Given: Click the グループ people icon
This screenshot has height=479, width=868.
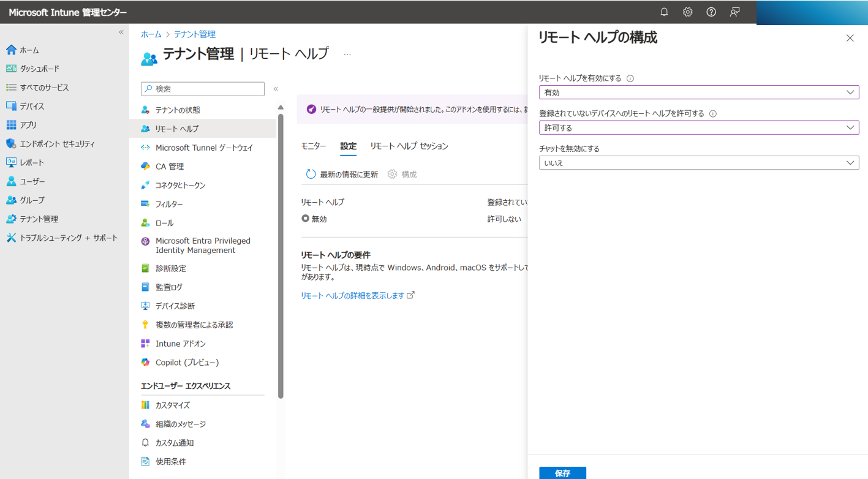Looking at the screenshot, I should coord(11,200).
